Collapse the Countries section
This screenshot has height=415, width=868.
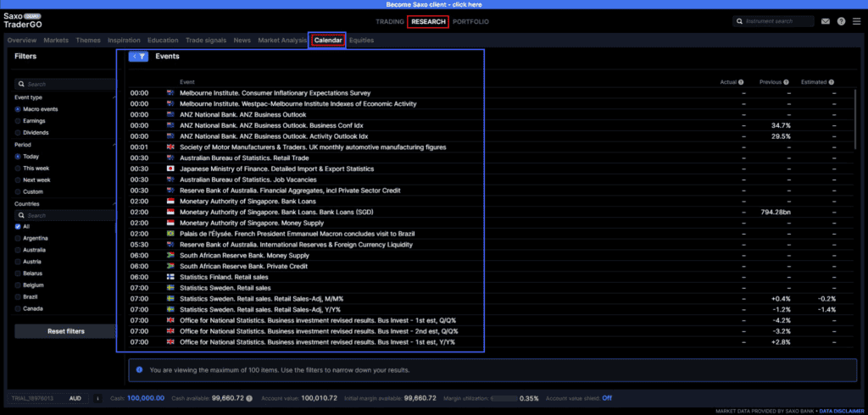point(114,204)
